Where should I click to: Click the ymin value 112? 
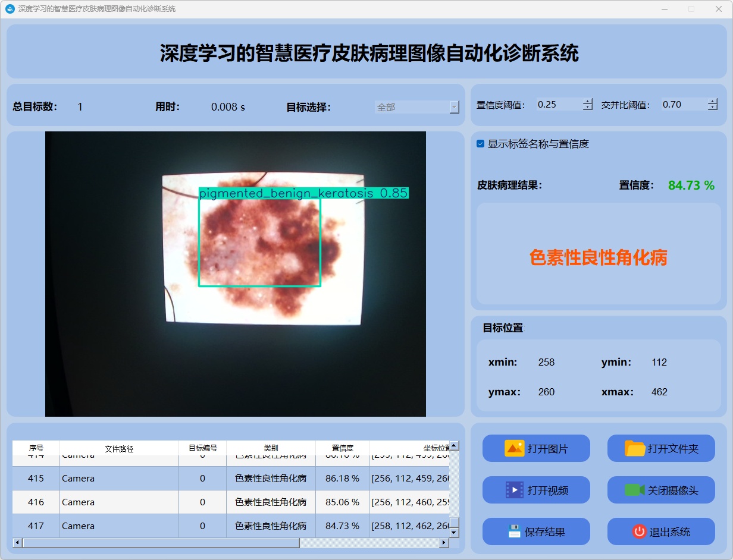coord(659,362)
